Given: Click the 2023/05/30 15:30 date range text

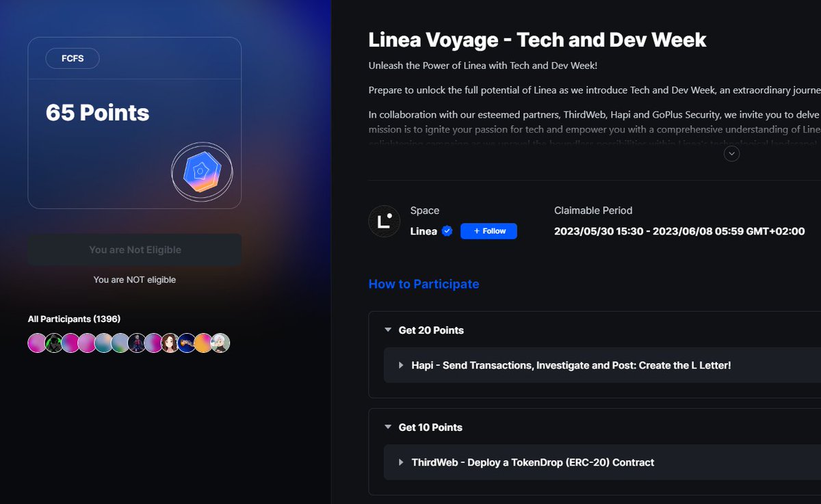Looking at the screenshot, I should coord(679,231).
